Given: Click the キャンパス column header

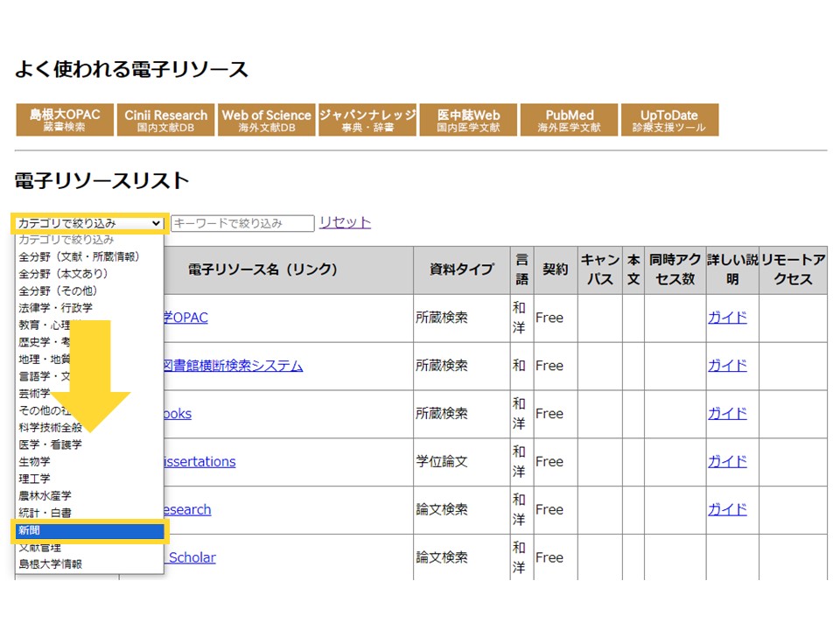Looking at the screenshot, I should coord(600,269).
